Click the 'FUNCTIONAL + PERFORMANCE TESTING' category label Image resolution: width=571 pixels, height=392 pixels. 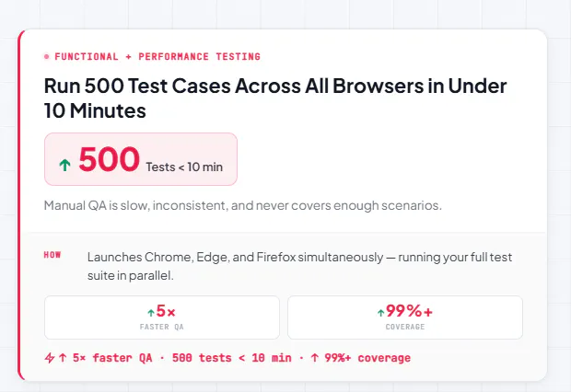157,56
